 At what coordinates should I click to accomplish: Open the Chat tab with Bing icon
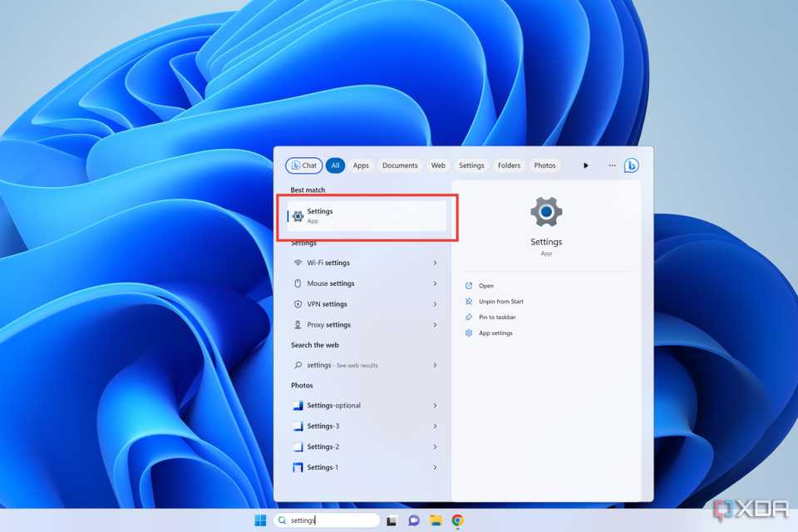pyautogui.click(x=303, y=165)
